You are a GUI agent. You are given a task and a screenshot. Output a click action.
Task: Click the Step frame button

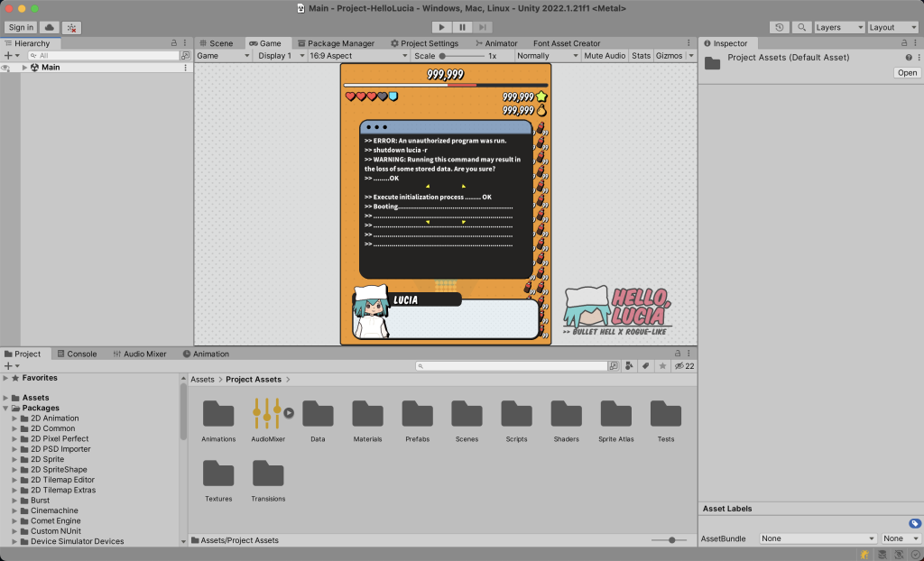coord(484,27)
